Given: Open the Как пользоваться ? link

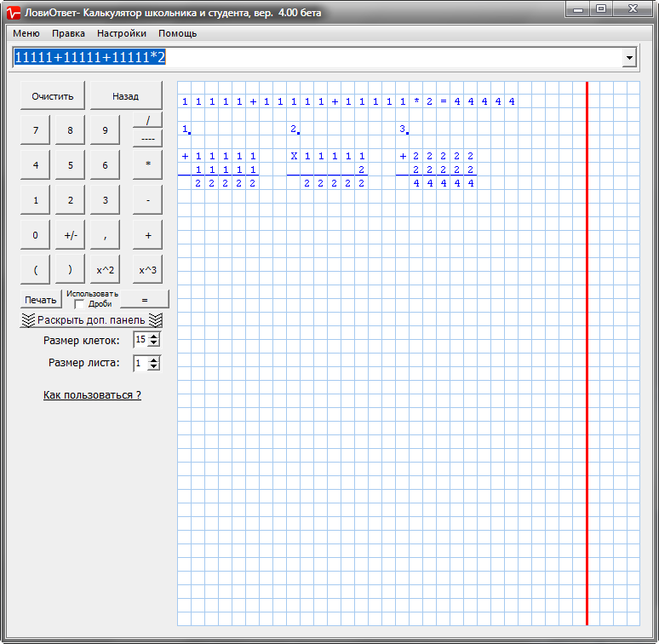Looking at the screenshot, I should pos(92,395).
